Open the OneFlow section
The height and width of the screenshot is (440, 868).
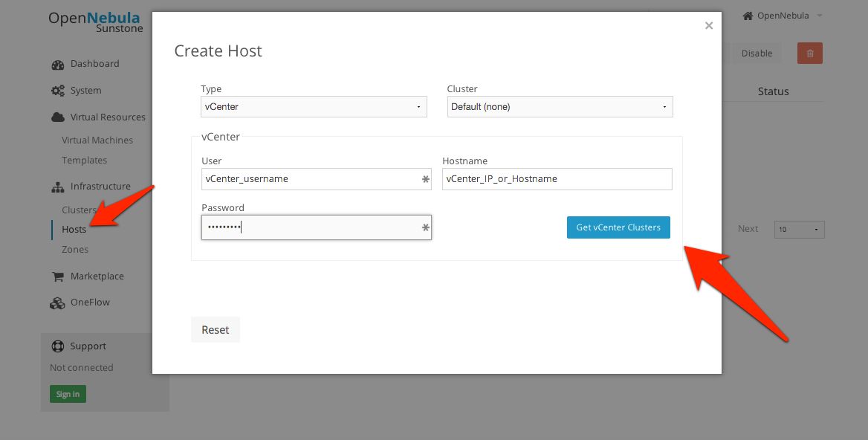point(90,302)
